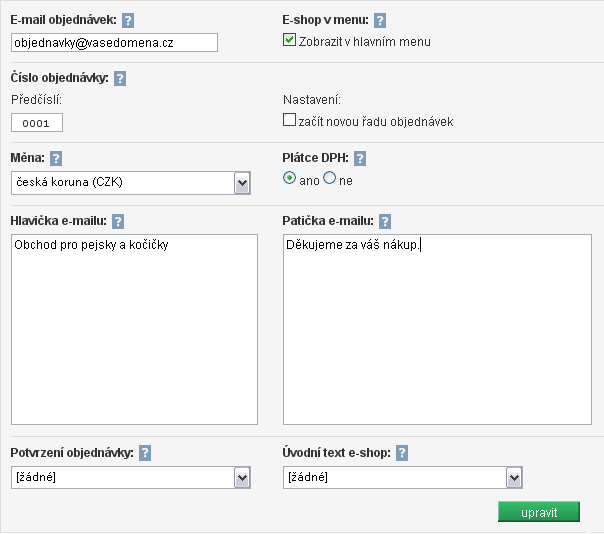Click help icon beside Hlavička e-mailu
Viewport: 604px width, 534px height.
(x=118, y=221)
